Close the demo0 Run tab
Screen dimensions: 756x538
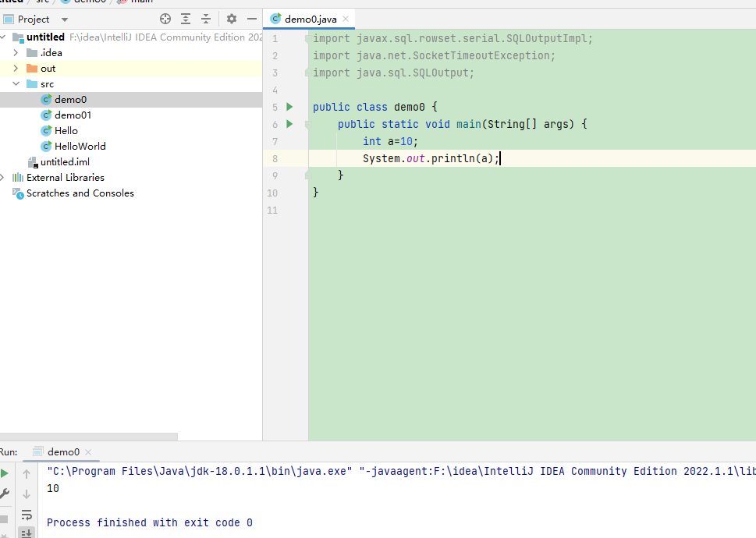88,451
